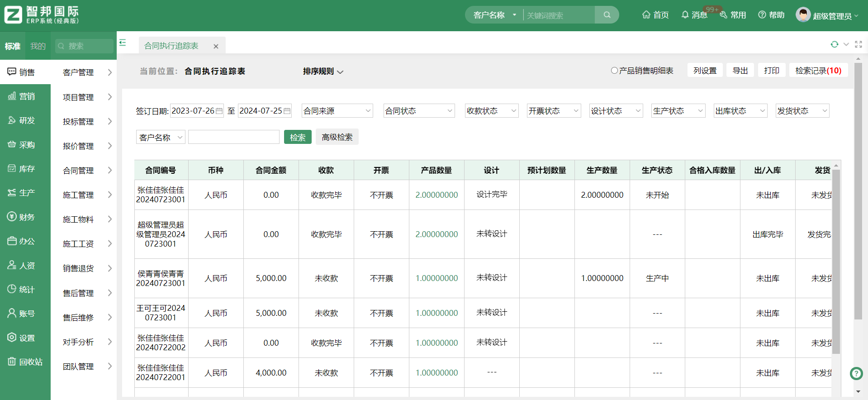
Task: Expand 报价管理 menu item
Action: click(x=84, y=146)
